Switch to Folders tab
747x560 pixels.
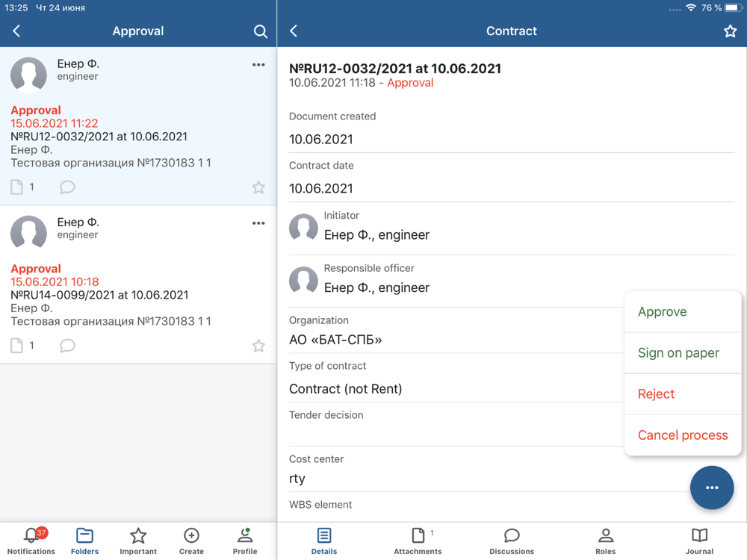(85, 541)
